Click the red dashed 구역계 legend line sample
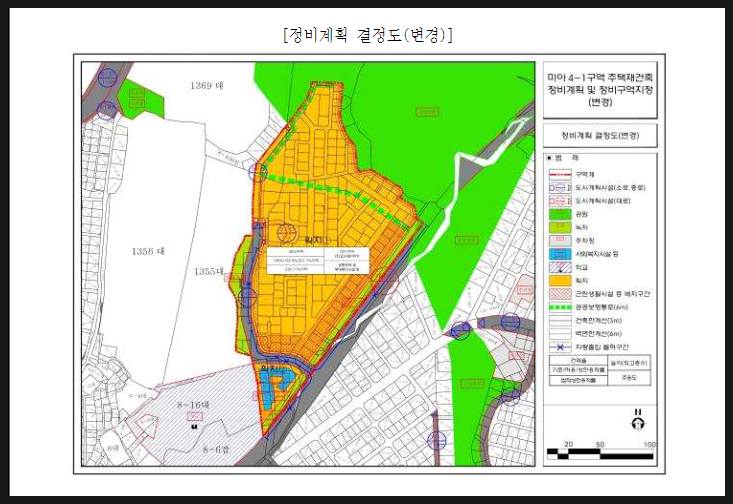This screenshot has width=733, height=504. point(560,174)
